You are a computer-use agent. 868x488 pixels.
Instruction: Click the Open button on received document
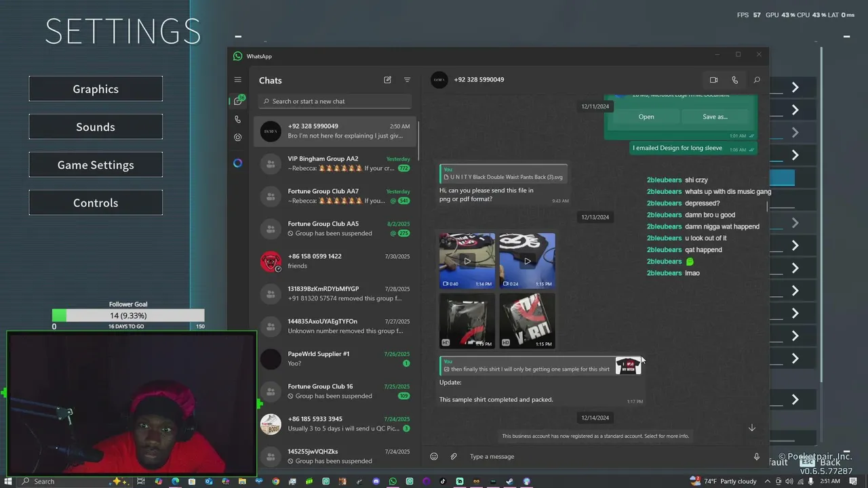(x=646, y=117)
